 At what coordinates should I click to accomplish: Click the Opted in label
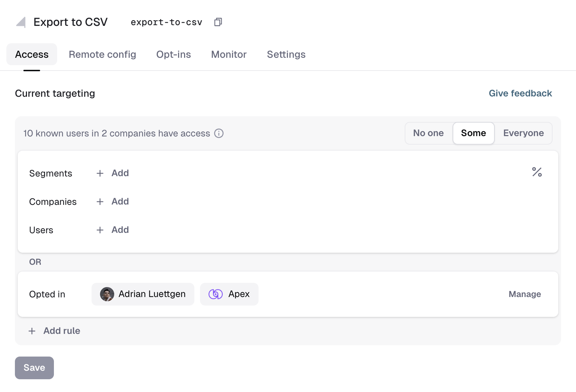(47, 294)
